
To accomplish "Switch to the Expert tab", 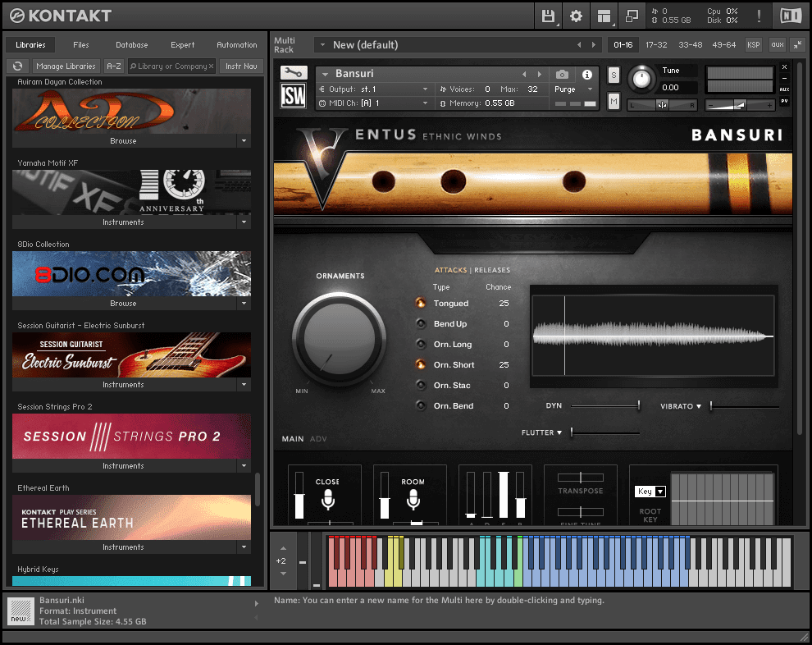I will [182, 45].
